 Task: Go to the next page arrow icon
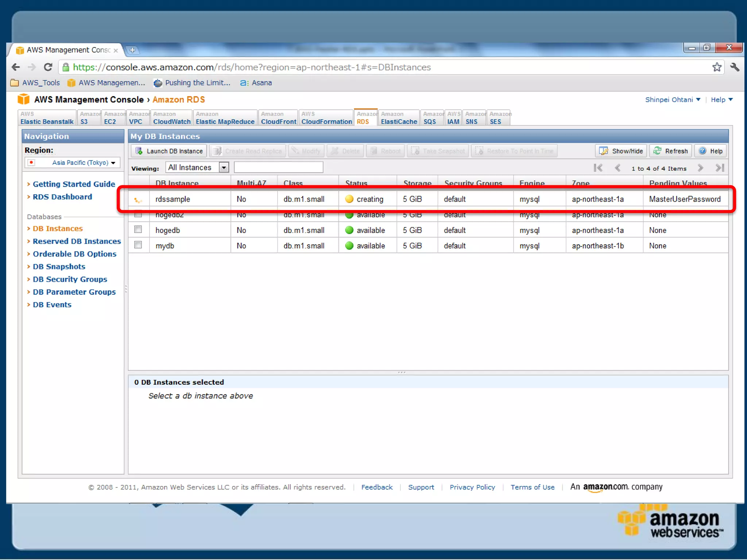click(700, 168)
